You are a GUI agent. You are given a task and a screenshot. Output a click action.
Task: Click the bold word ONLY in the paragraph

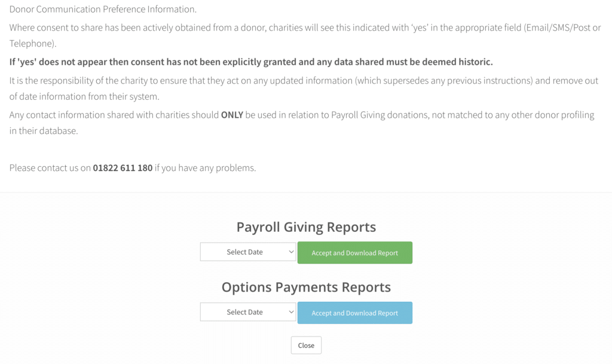point(232,115)
